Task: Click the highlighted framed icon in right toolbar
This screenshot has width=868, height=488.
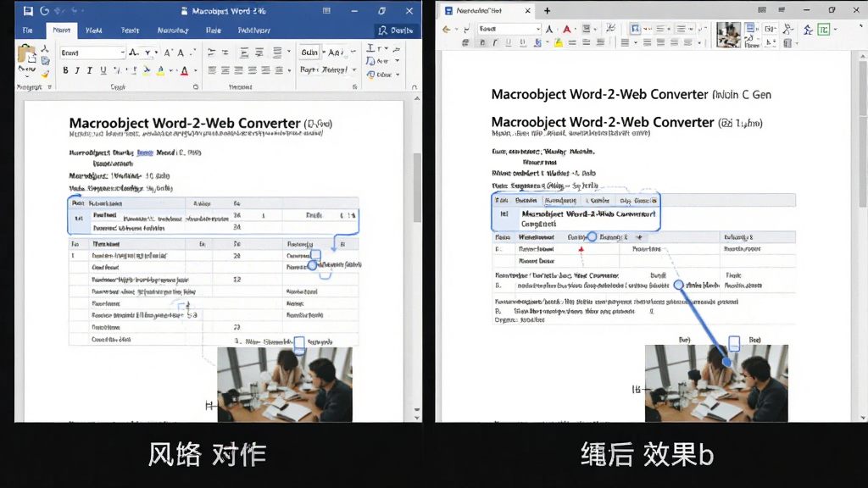Action: (635, 29)
